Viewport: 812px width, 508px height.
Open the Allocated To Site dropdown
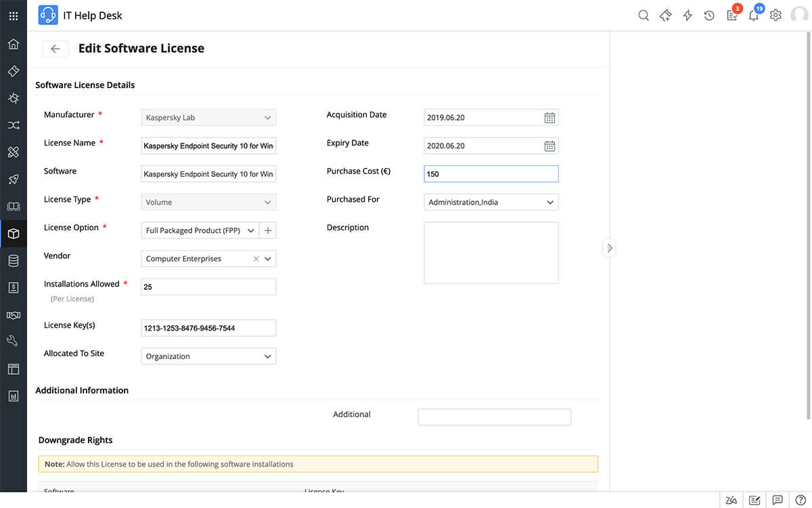[267, 356]
